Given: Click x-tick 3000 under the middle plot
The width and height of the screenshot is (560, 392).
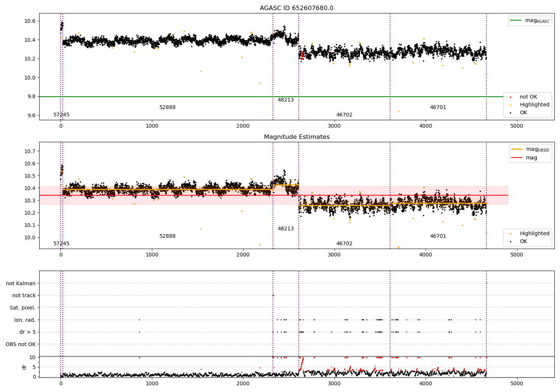Looking at the screenshot, I should 334,255.
